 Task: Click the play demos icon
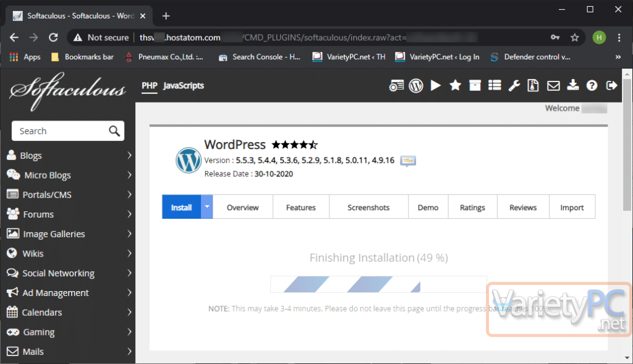coord(436,86)
